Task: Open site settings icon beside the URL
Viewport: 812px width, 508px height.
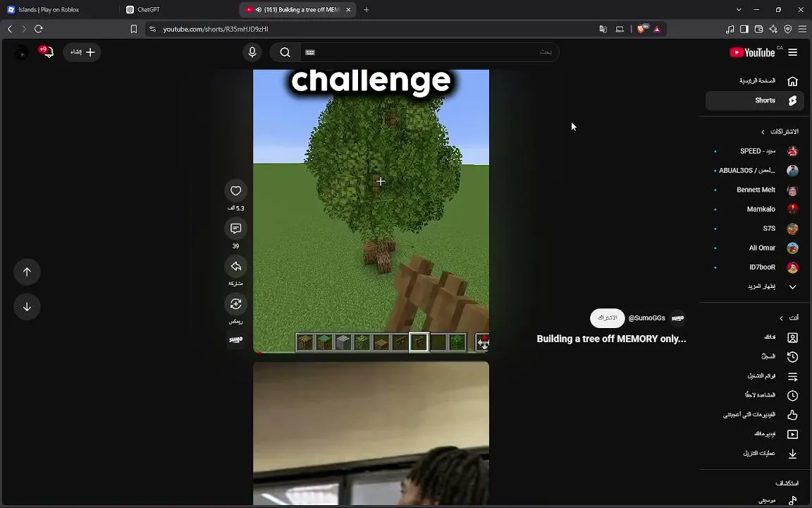Action: [x=152, y=29]
